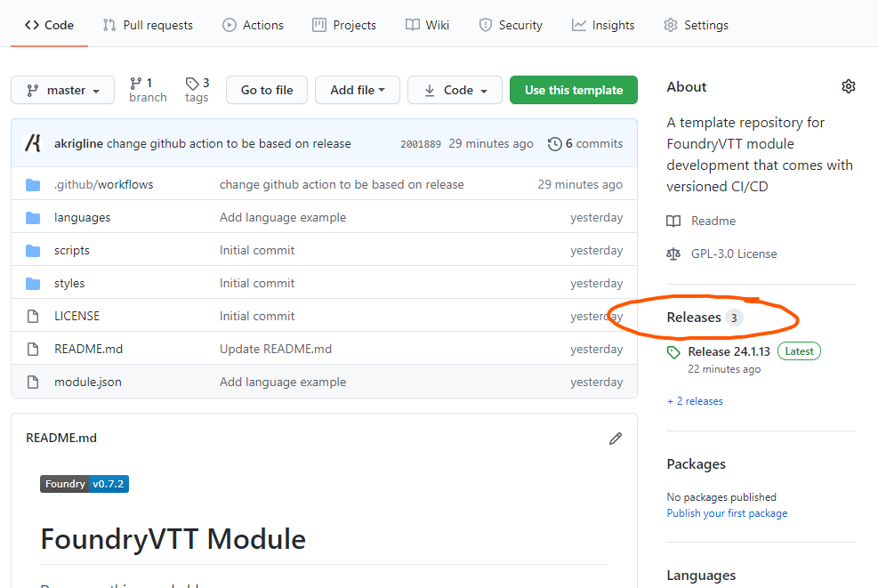Show the + 2 releases link

[695, 401]
